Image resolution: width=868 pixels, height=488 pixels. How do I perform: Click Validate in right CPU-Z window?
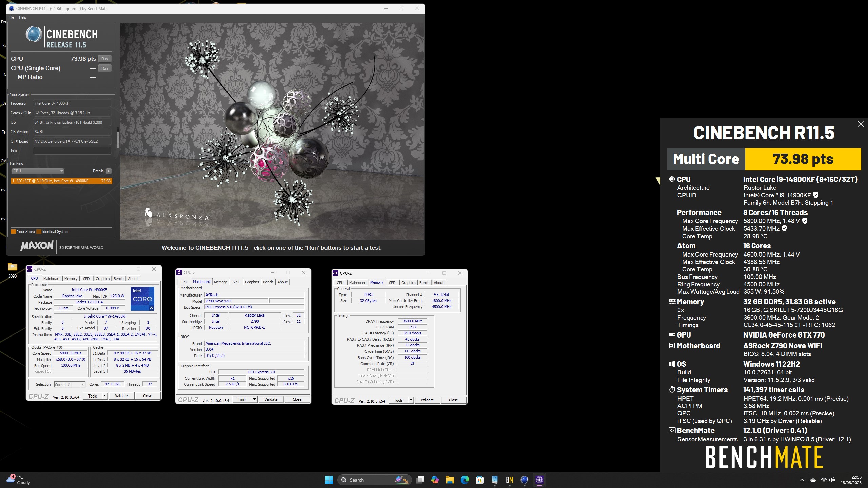[x=427, y=400]
